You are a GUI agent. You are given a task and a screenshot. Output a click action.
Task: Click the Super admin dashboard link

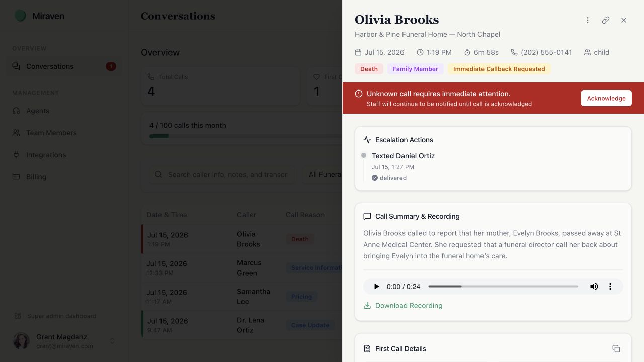(x=55, y=316)
